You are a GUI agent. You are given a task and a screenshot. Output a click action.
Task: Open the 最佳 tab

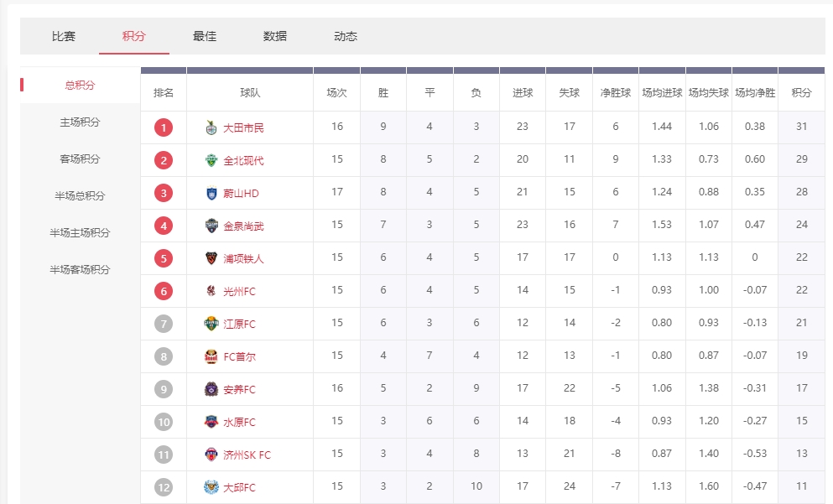coord(205,36)
